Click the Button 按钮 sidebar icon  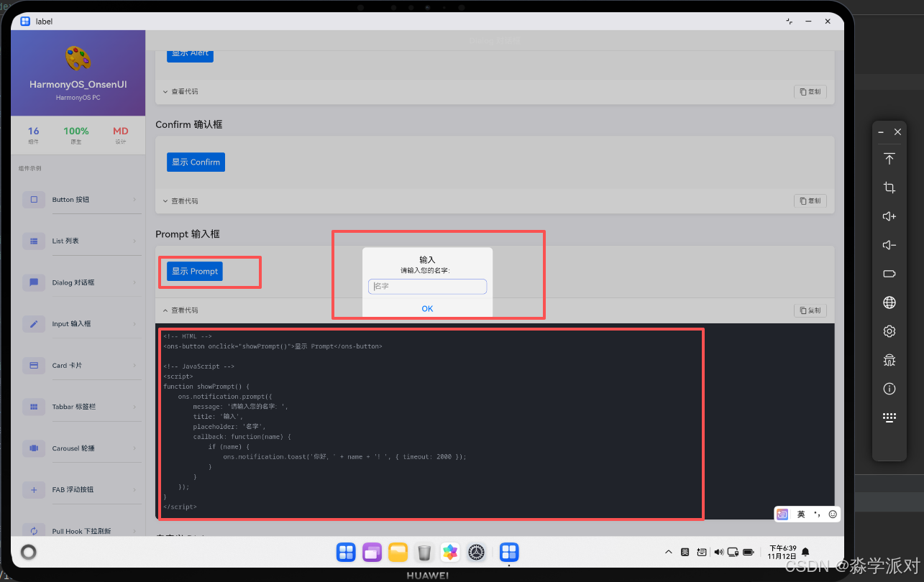coord(34,199)
